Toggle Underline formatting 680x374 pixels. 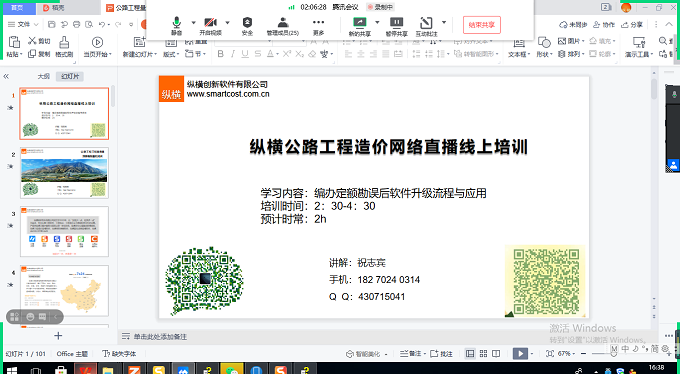point(245,54)
